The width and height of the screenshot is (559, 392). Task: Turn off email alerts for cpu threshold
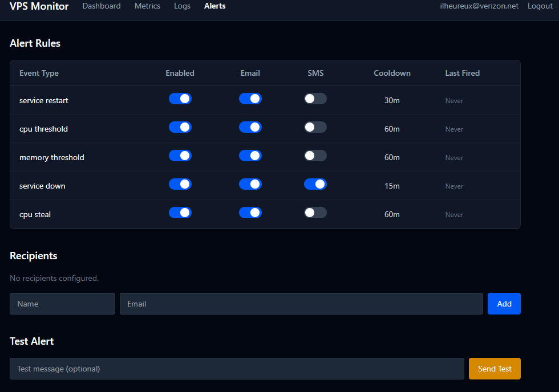250,126
